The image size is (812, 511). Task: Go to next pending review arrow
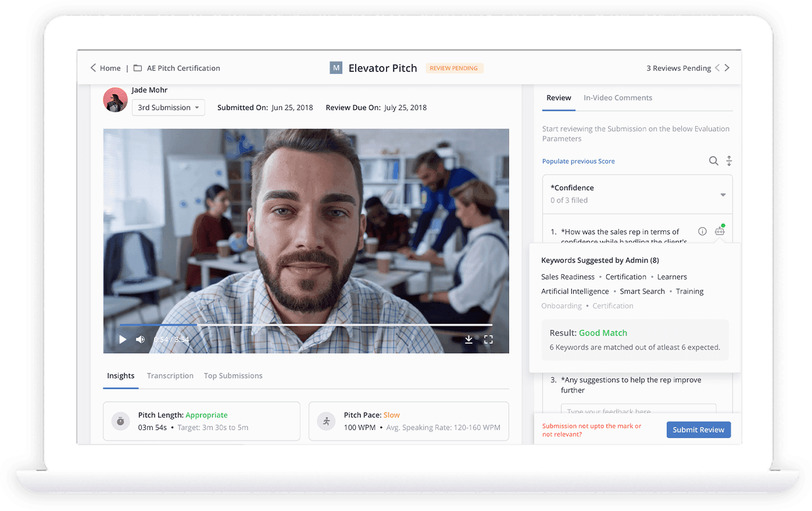pos(727,68)
